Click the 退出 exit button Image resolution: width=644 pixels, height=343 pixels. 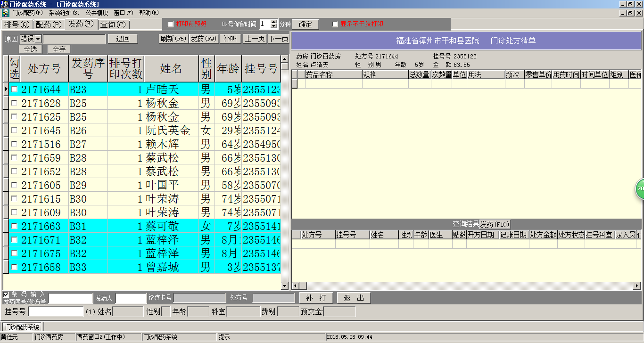(x=354, y=298)
